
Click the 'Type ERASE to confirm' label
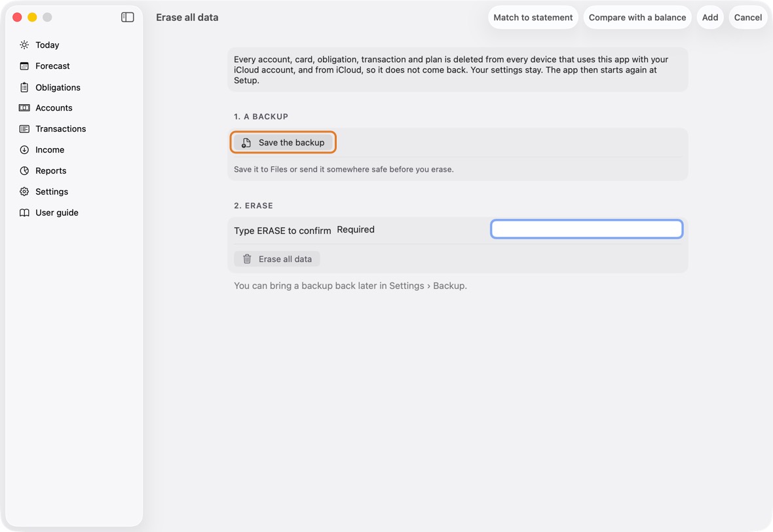[282, 231]
